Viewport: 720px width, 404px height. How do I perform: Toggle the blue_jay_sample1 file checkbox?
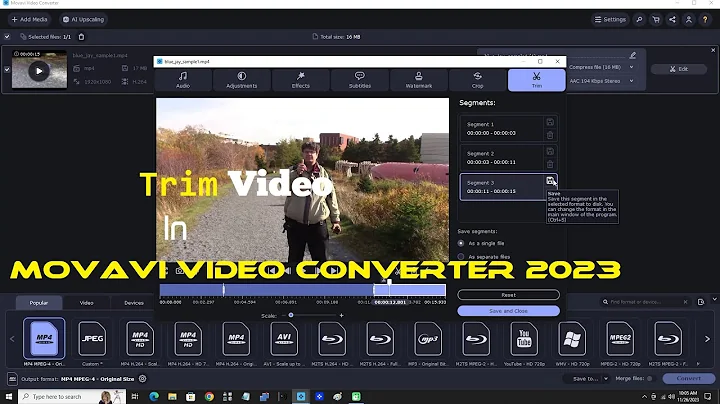[x=7, y=70]
